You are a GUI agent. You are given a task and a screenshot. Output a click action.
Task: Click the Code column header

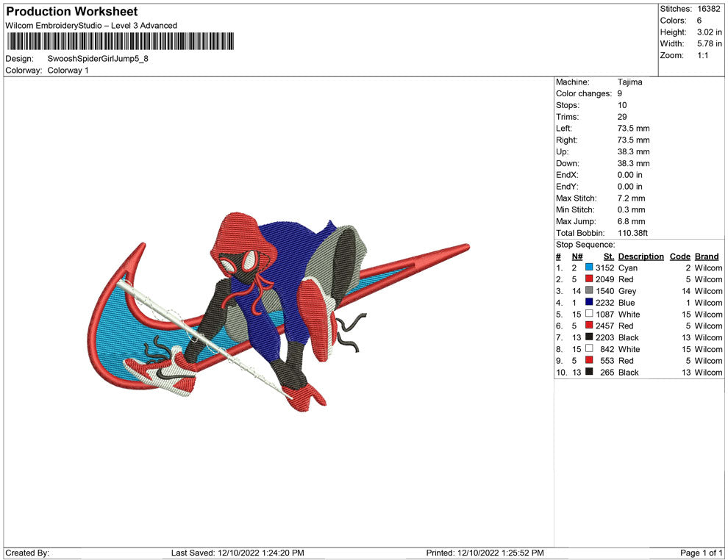pos(679,256)
